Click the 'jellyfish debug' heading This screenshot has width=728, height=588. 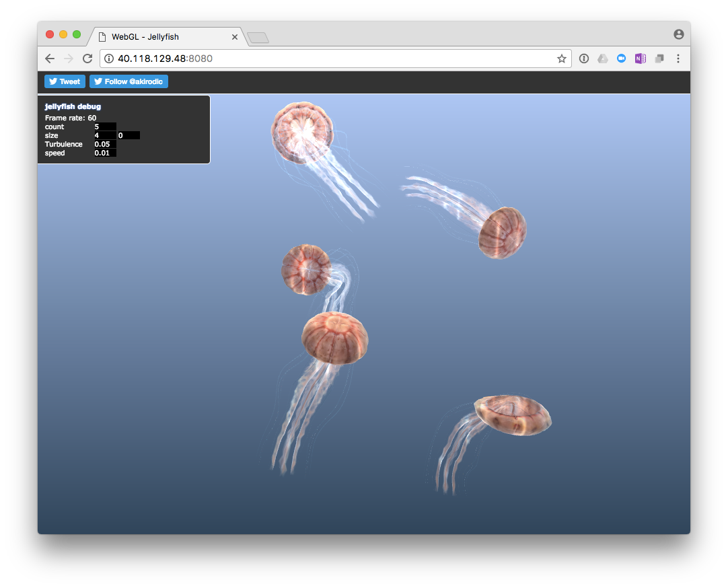click(x=73, y=106)
